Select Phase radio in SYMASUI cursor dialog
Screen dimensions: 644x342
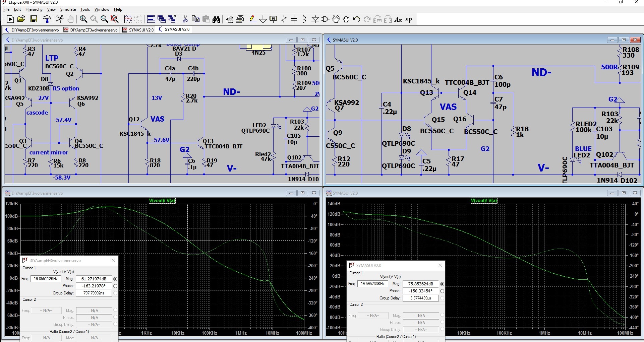442,291
